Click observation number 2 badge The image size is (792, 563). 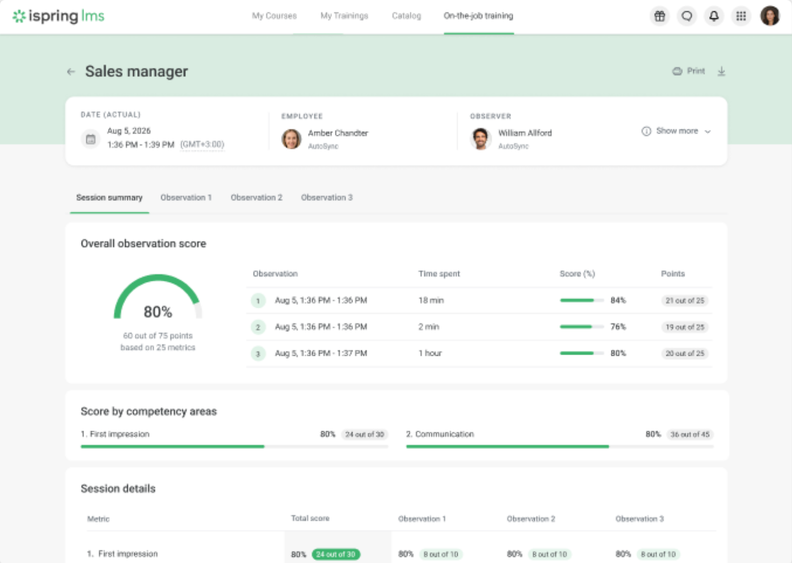258,327
